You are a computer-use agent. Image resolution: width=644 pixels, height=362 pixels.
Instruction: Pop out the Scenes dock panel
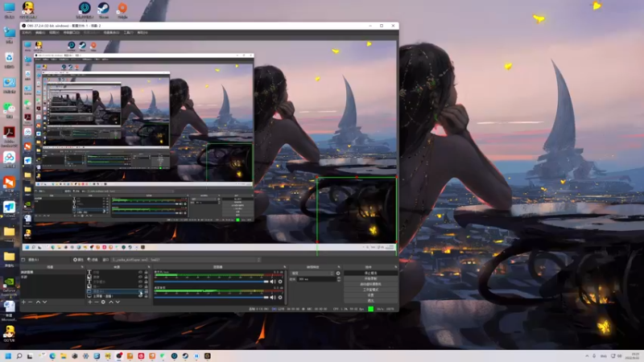tap(82, 267)
